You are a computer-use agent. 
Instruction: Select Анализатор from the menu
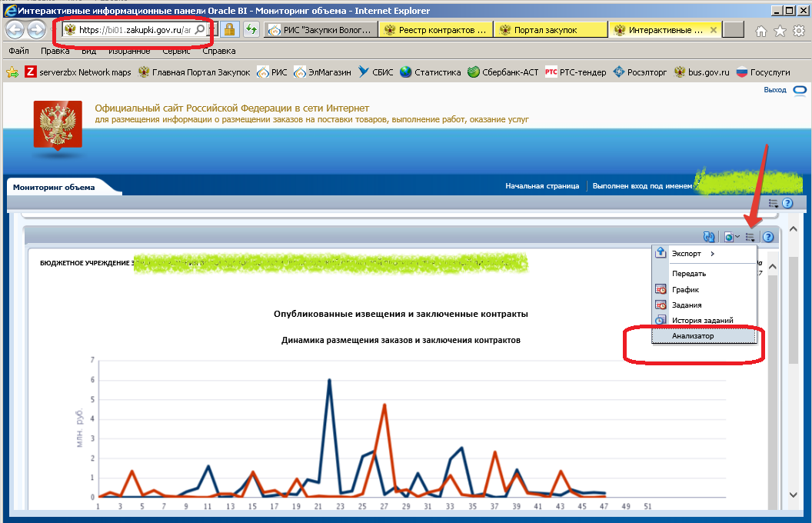tap(692, 336)
